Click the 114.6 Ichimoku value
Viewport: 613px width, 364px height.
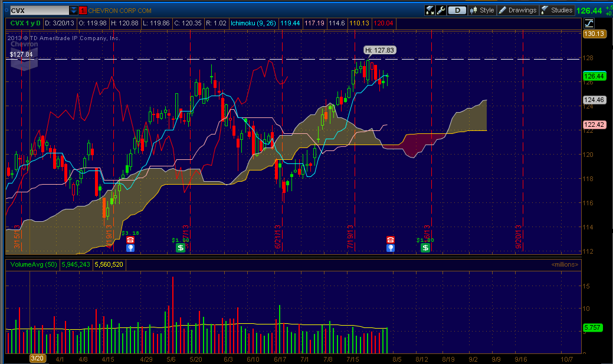337,23
